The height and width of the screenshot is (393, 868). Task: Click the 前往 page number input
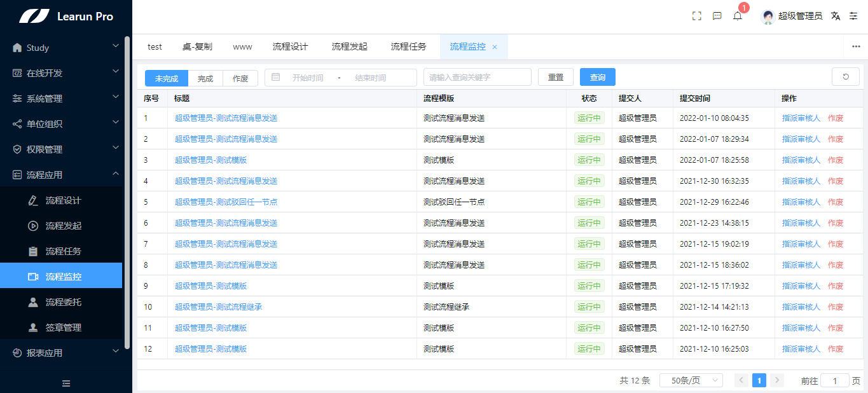click(x=835, y=380)
